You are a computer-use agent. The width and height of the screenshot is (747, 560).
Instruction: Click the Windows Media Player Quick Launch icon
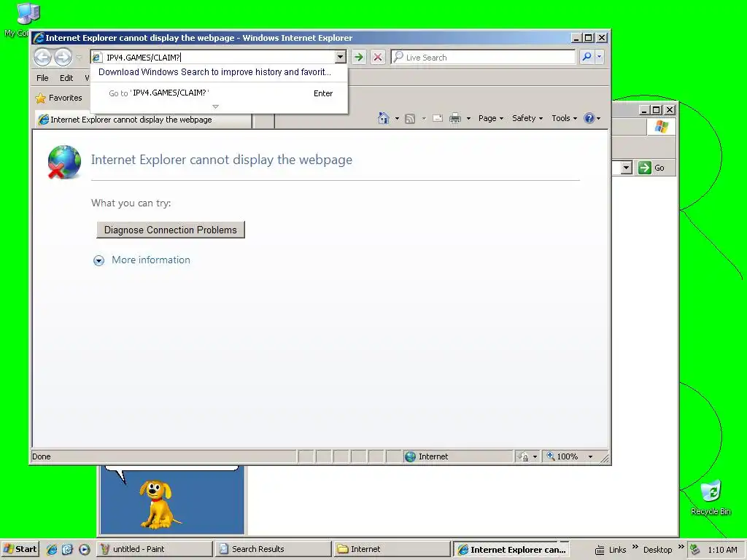coord(85,550)
